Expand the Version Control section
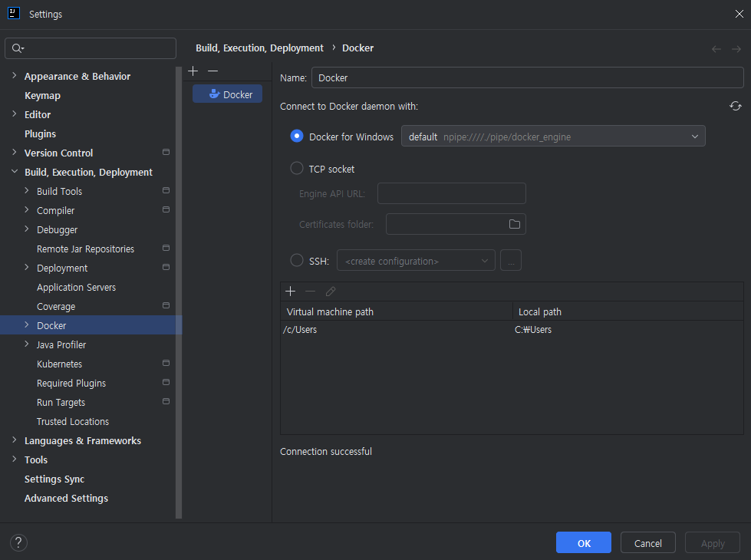751x560 pixels. [15, 153]
